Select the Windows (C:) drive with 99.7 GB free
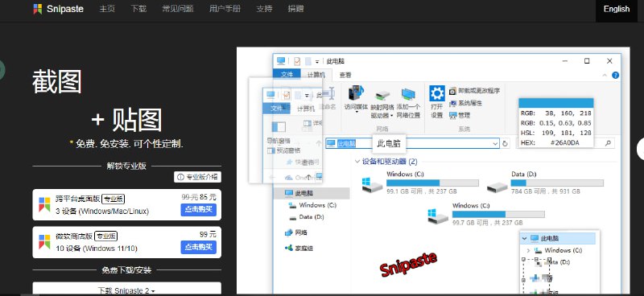Image resolution: width=644 pixels, height=296 pixels. pyautogui.click(x=485, y=214)
